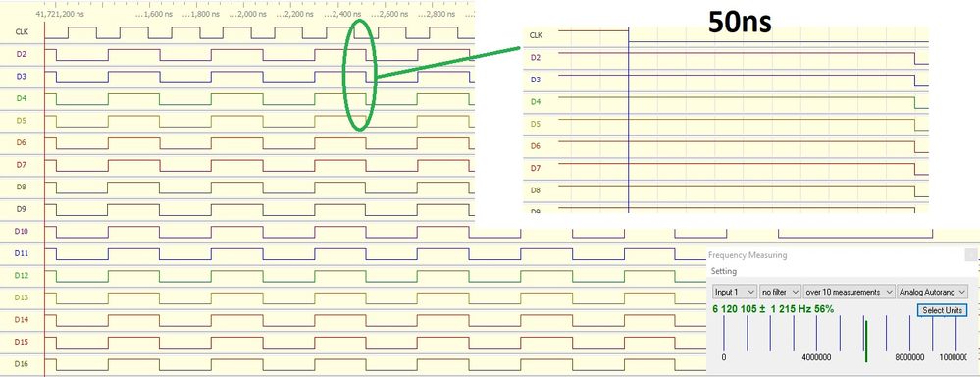Select the D8 channel label in main waveform list
The height and width of the screenshot is (377, 980).
click(22, 187)
